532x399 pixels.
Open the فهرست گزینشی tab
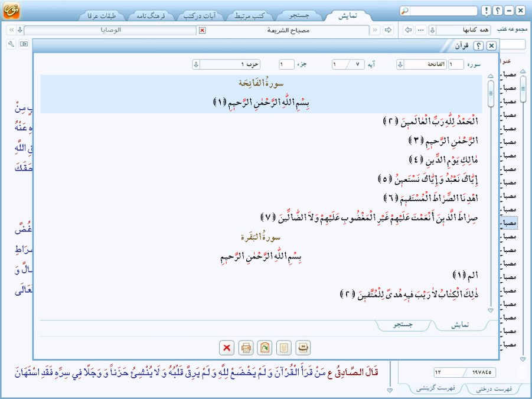point(436,388)
